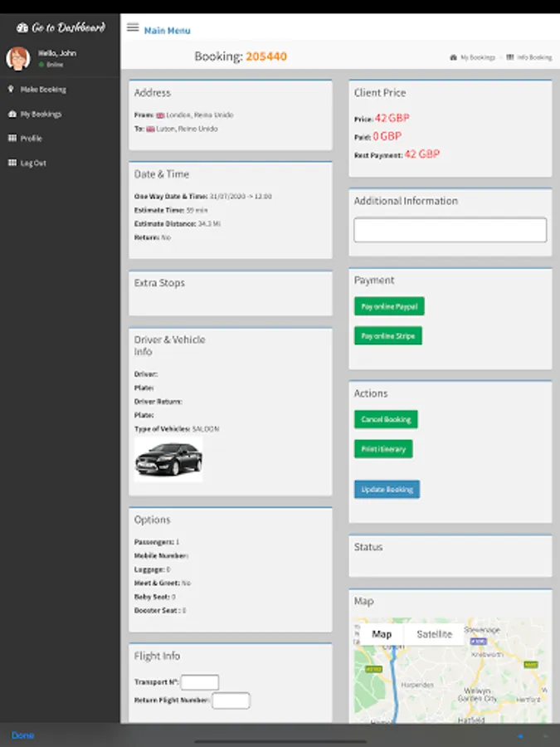Click the Rest Payment 42 GBP value
Image resolution: width=560 pixels, height=747 pixels.
point(422,154)
